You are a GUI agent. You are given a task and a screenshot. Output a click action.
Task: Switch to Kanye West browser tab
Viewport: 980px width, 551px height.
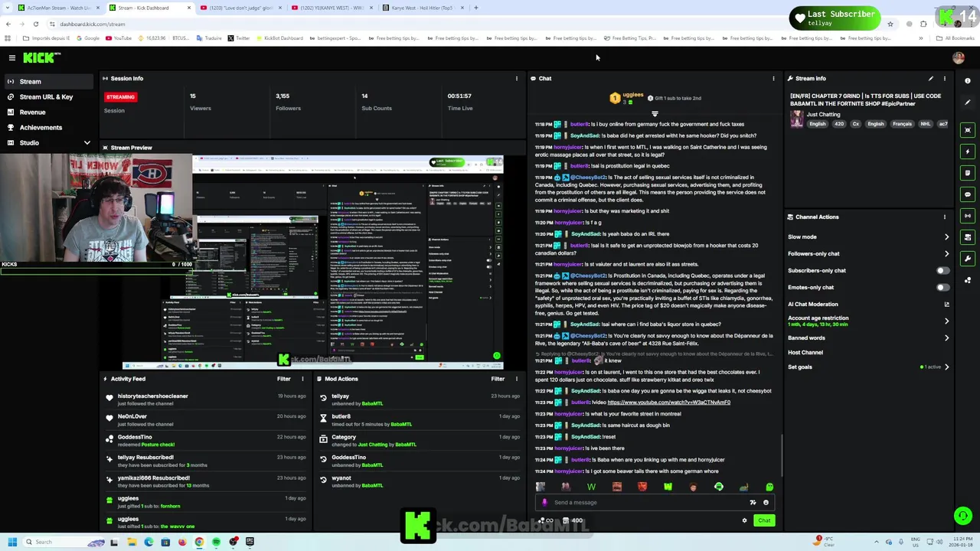pos(421,8)
